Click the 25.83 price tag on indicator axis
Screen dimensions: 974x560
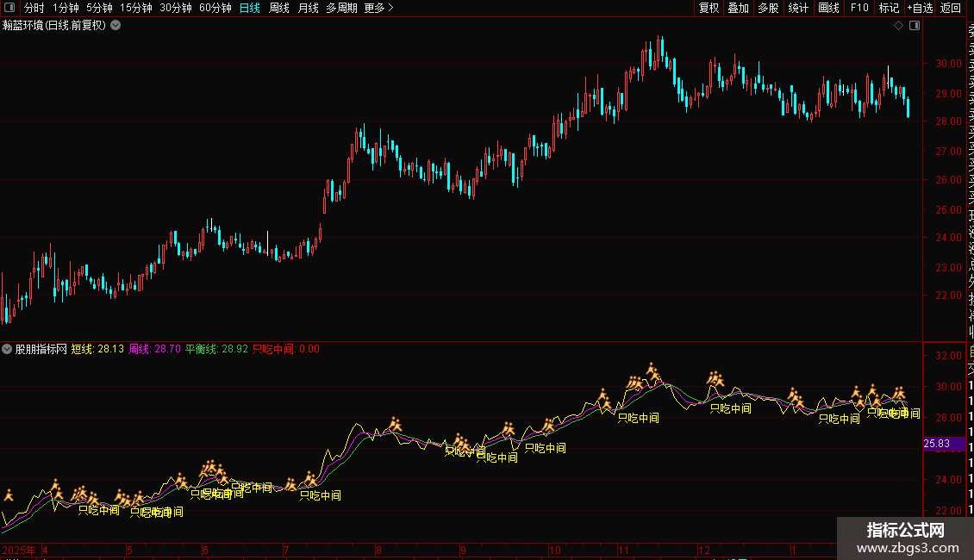[x=944, y=444]
